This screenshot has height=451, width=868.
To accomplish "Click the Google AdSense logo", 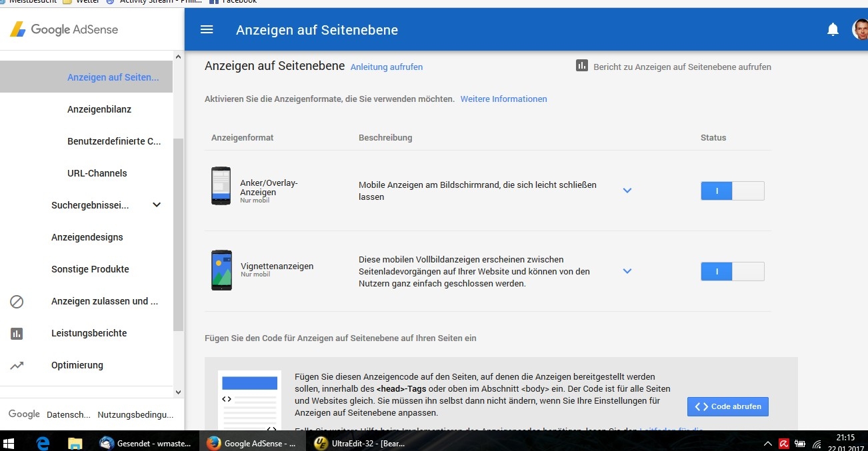I will pos(64,29).
